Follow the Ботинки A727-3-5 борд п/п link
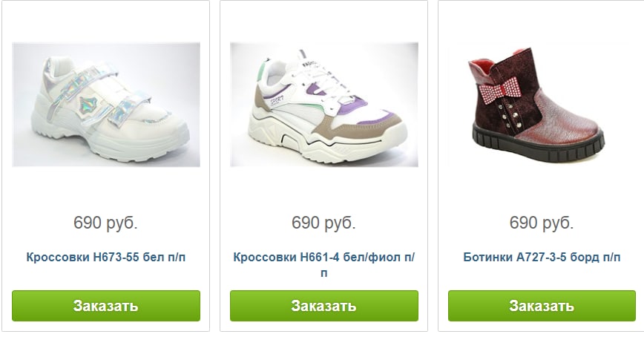The height and width of the screenshot is (337, 644). (x=542, y=258)
